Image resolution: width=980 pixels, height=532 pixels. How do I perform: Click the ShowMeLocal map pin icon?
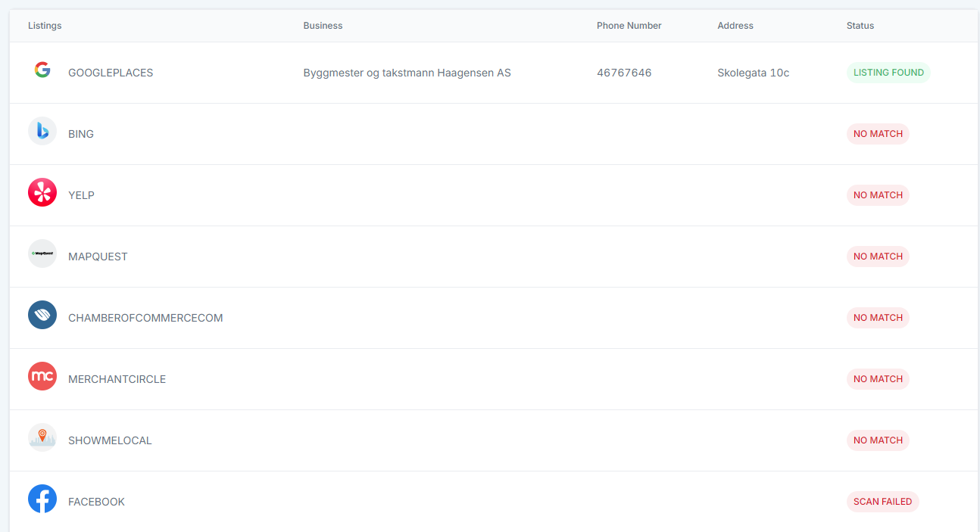click(x=42, y=437)
